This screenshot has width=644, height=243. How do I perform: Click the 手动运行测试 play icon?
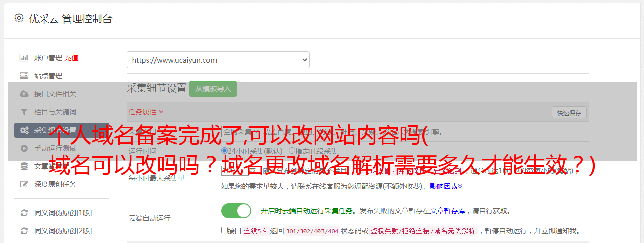[24, 148]
